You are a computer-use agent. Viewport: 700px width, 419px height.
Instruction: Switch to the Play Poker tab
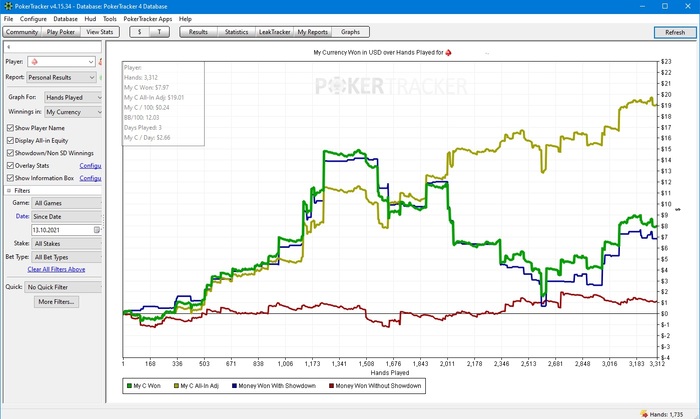tap(61, 32)
